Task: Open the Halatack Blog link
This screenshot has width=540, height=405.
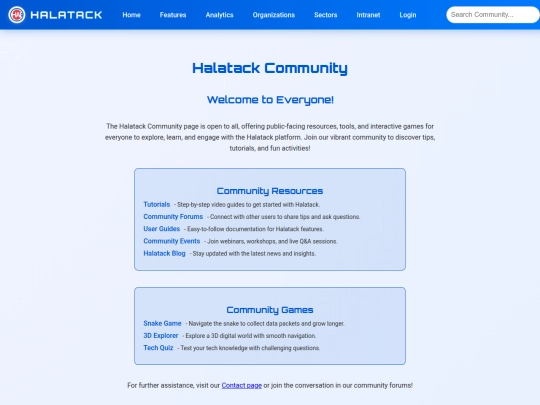Action: pyautogui.click(x=164, y=253)
